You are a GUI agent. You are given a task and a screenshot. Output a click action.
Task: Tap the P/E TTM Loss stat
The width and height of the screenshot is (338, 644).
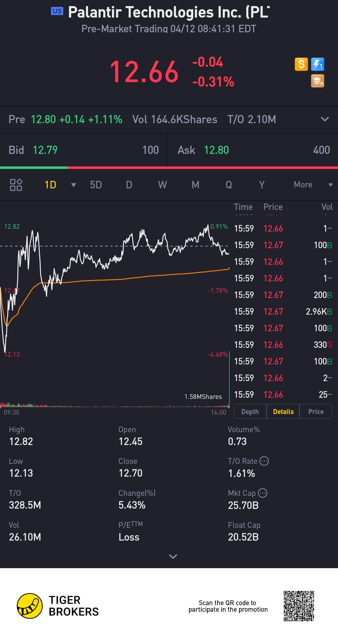click(131, 531)
